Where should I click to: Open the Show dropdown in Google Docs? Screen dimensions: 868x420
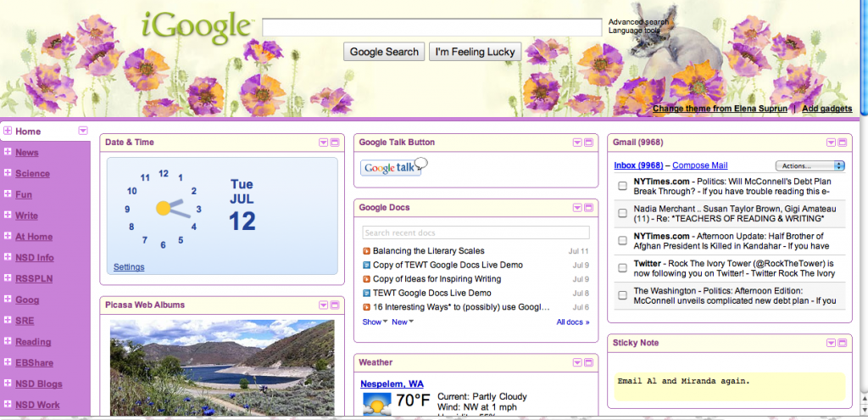[375, 322]
